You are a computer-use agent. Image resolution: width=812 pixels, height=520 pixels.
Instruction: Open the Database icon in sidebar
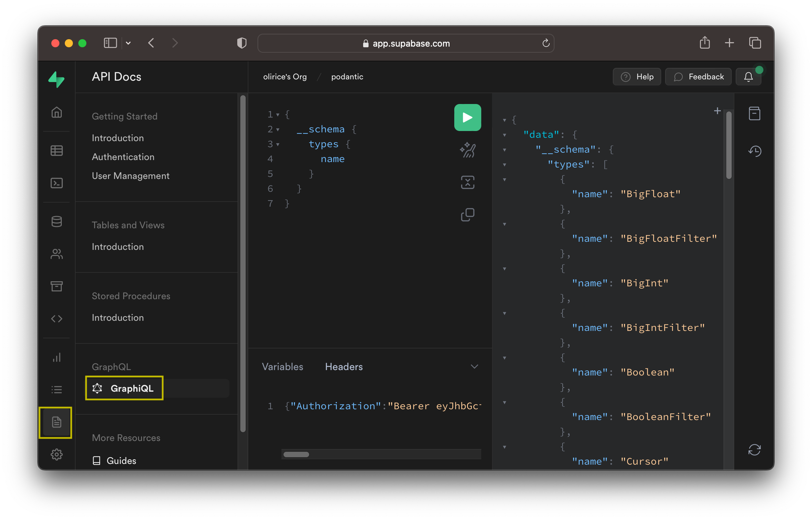tap(56, 222)
